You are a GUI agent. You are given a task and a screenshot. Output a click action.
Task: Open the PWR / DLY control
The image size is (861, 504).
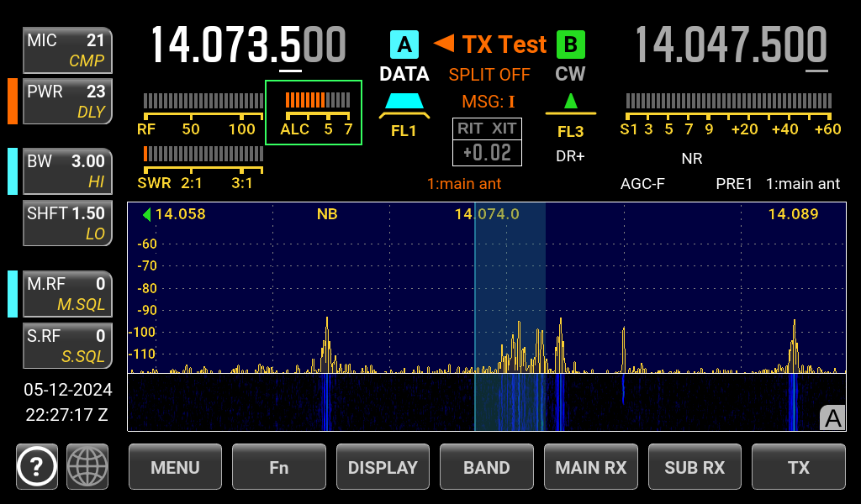coord(67,102)
